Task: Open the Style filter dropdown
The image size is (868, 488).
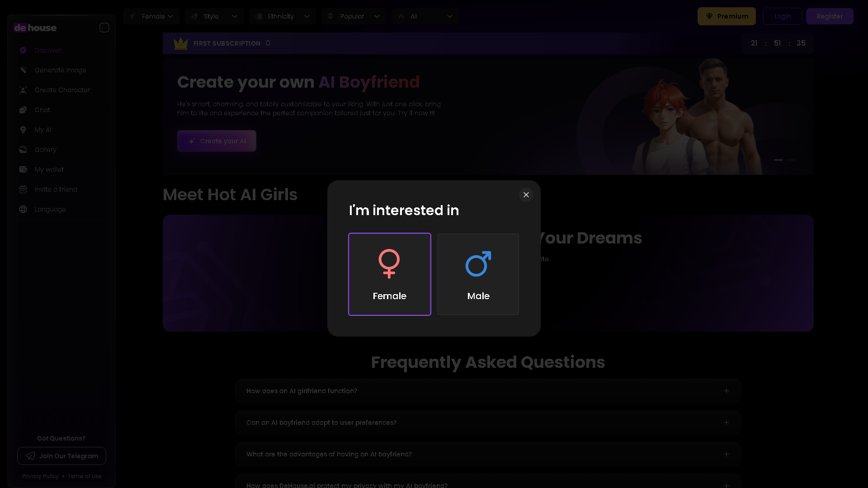Action: pos(214,16)
